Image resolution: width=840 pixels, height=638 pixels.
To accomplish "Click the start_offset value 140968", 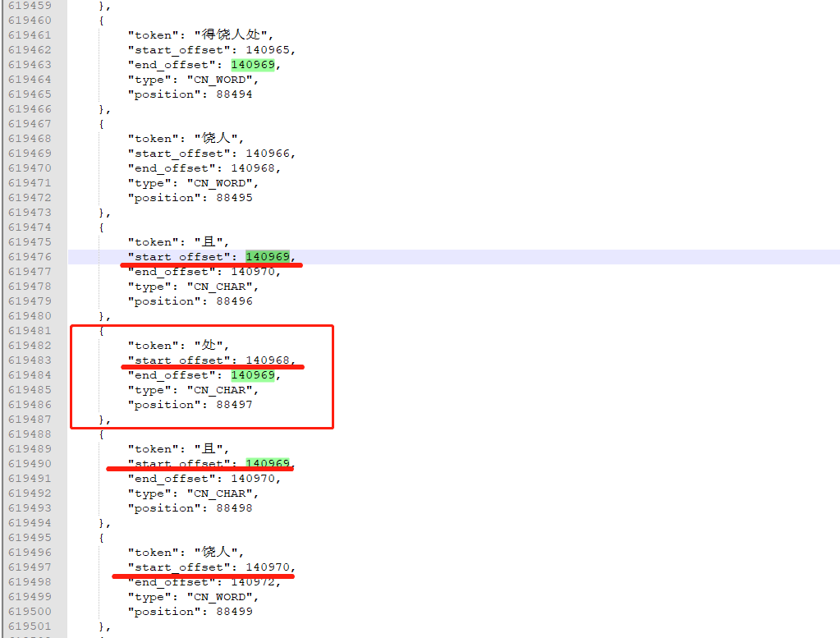I will click(x=268, y=360).
